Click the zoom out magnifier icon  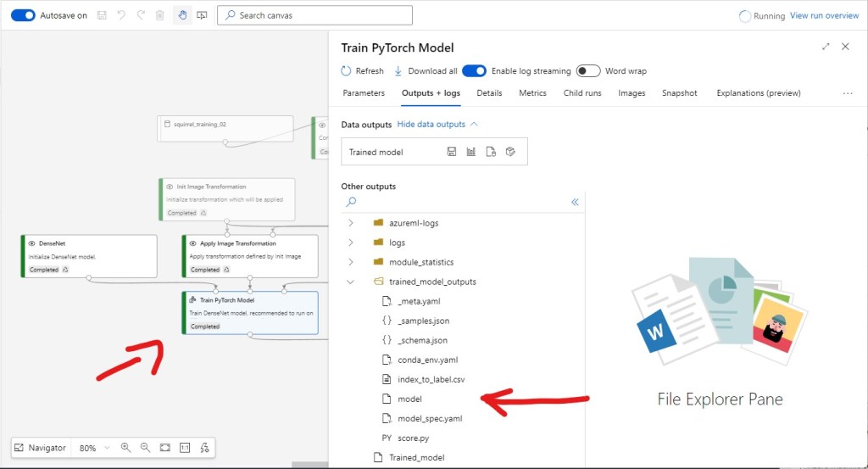point(145,448)
